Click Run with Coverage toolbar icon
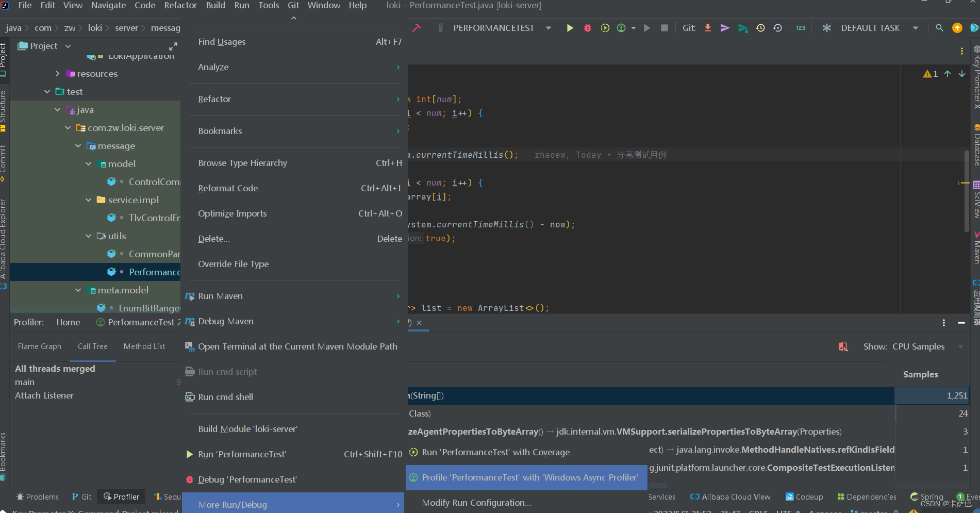This screenshot has width=980, height=513. click(x=605, y=28)
